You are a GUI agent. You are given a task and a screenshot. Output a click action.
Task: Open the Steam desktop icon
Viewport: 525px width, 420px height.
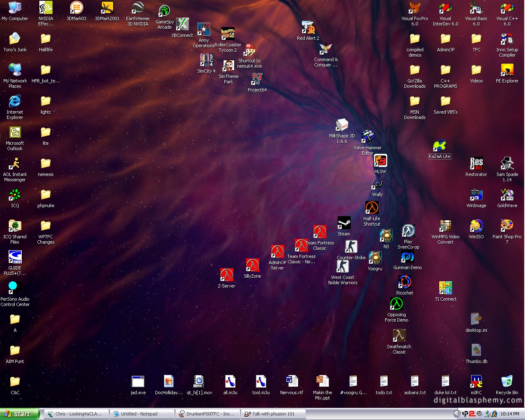344,226
